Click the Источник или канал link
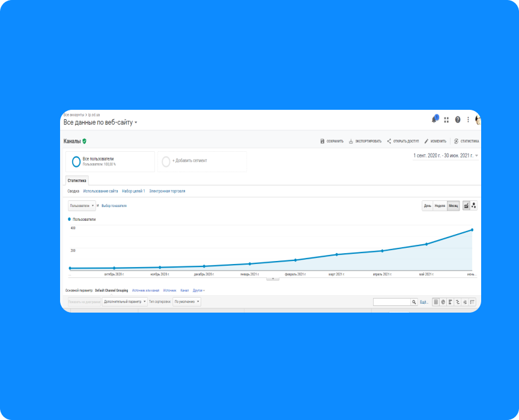Screen dimensions: 519x420 [145, 290]
